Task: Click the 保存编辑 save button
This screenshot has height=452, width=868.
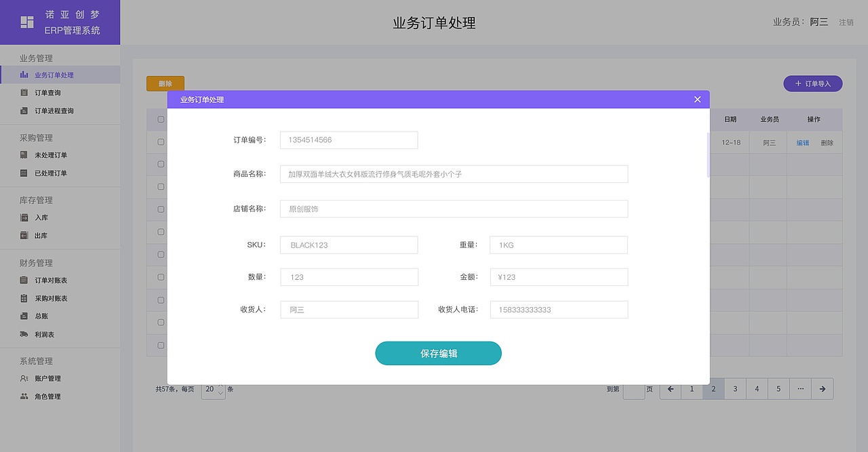Action: pos(438,353)
